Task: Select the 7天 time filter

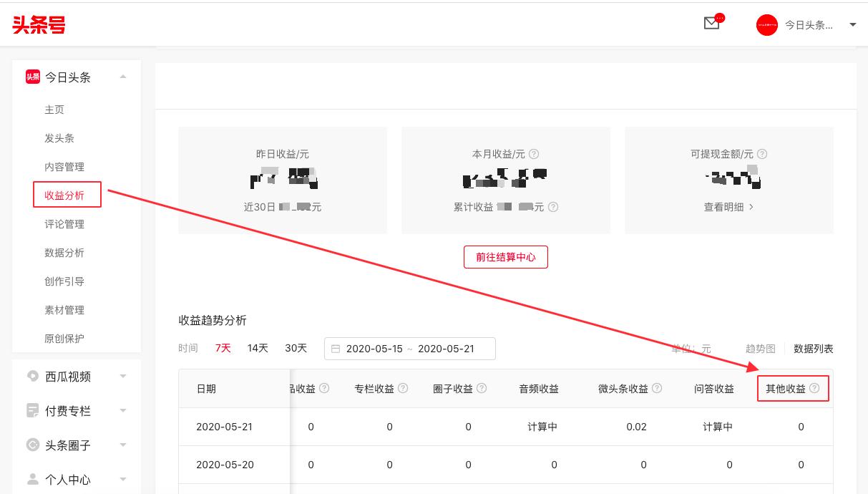Action: click(223, 348)
